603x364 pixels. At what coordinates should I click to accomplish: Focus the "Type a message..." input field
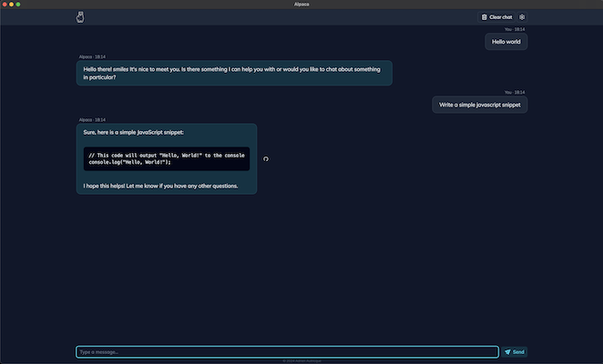click(287, 352)
